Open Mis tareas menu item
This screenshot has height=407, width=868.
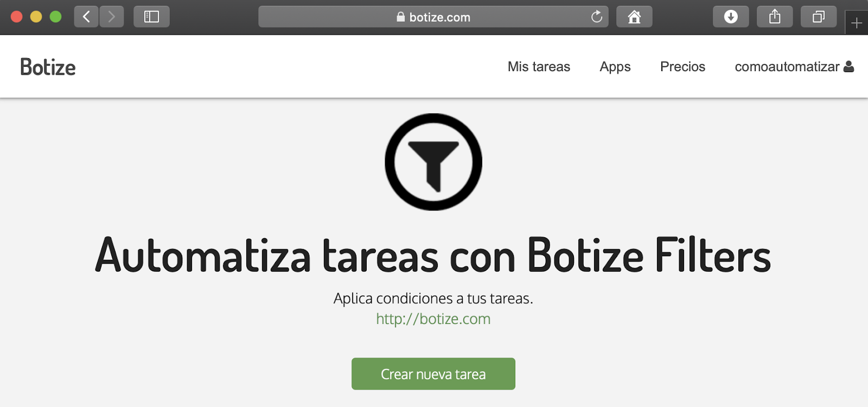pos(539,67)
